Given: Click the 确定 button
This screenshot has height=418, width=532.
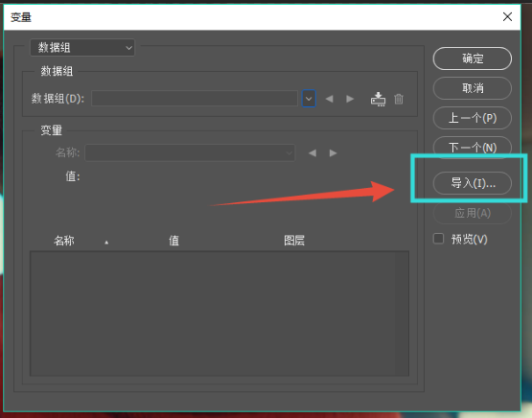Looking at the screenshot, I should 473,58.
